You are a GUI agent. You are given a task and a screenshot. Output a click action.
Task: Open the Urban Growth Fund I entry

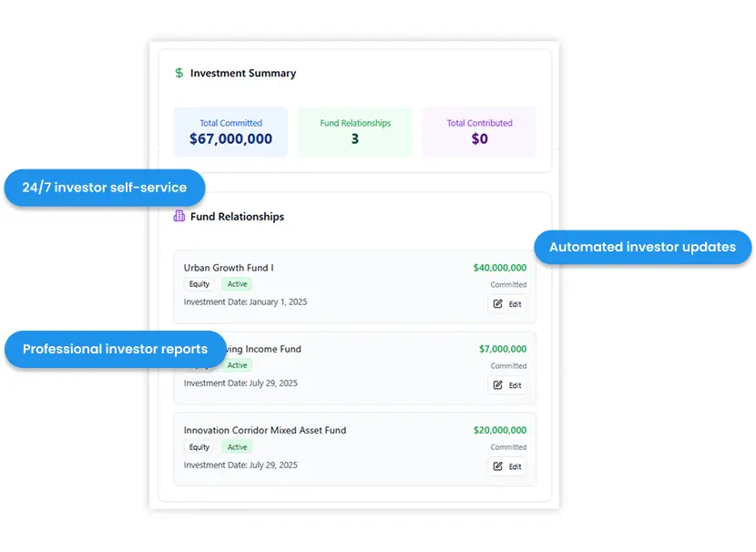pos(229,268)
